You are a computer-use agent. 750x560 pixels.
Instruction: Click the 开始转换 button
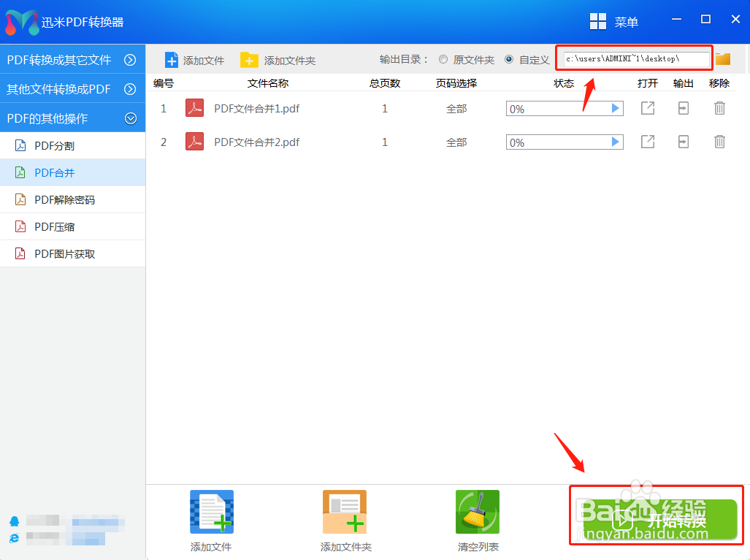pos(660,519)
